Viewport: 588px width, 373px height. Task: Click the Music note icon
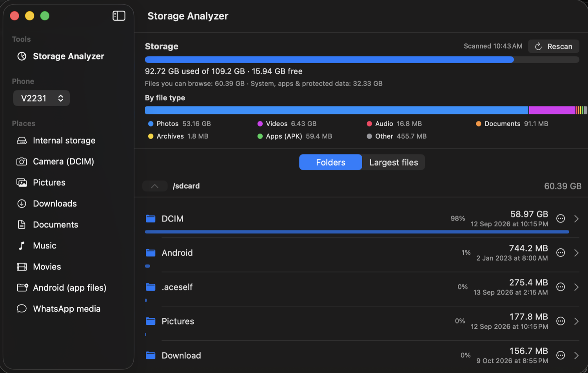22,246
